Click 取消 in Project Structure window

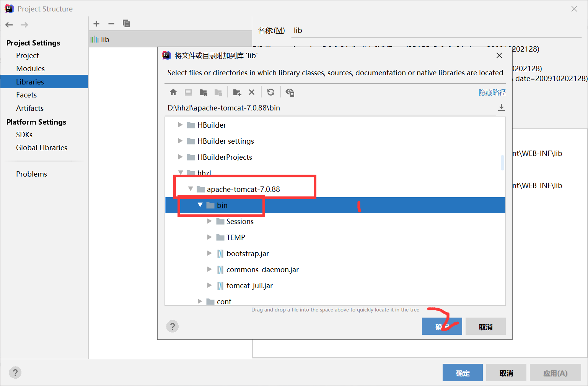click(506, 373)
